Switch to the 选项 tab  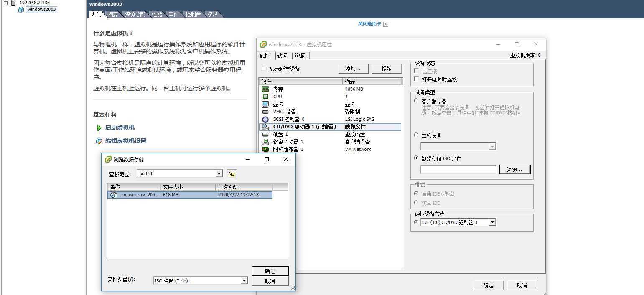(x=283, y=56)
